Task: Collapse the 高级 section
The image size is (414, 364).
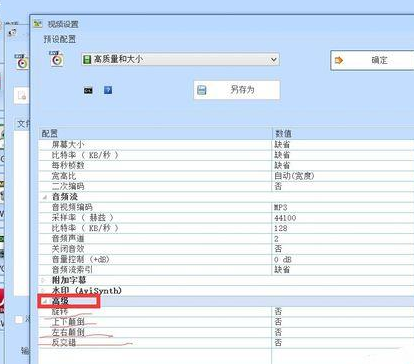Action: pos(44,301)
